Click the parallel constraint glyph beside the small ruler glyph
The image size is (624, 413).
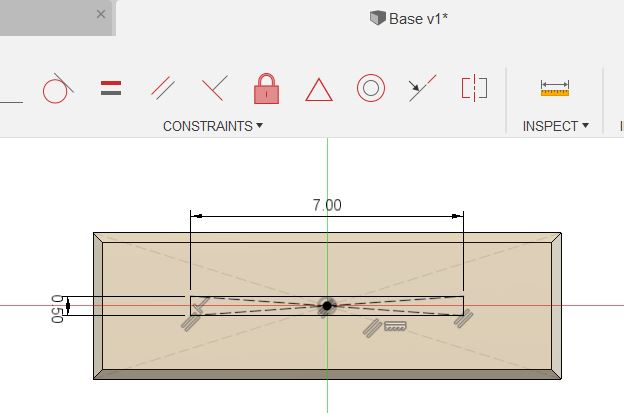point(372,328)
